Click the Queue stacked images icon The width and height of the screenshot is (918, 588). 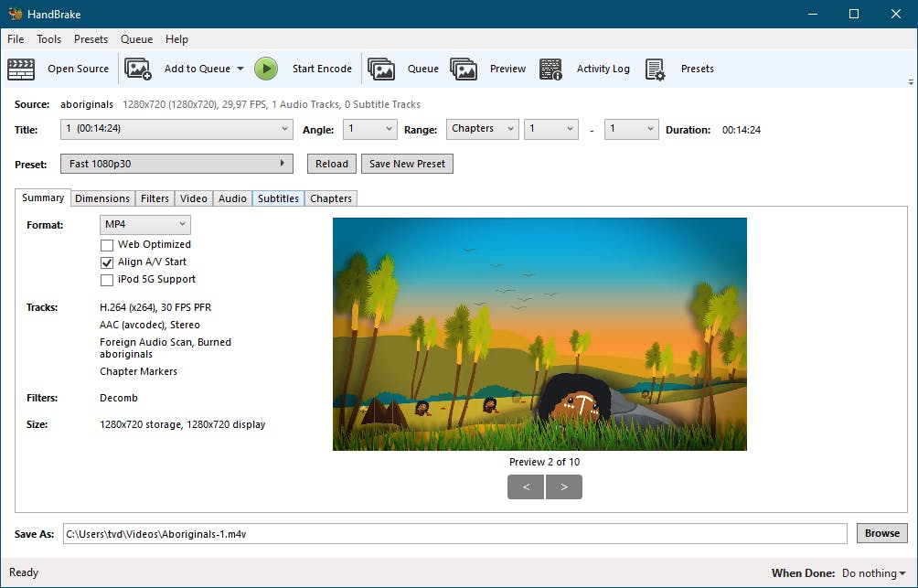pos(381,69)
